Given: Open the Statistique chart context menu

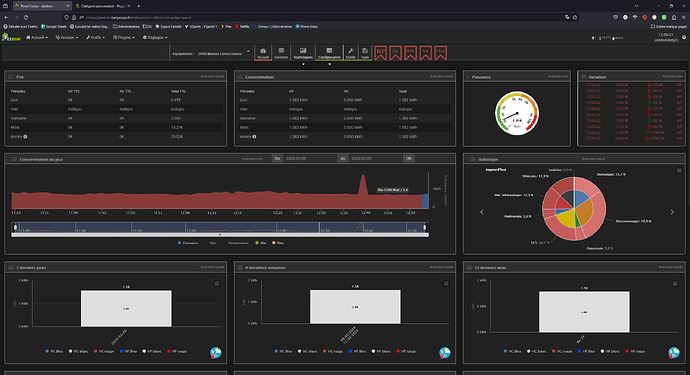Looking at the screenshot, I should [679, 170].
